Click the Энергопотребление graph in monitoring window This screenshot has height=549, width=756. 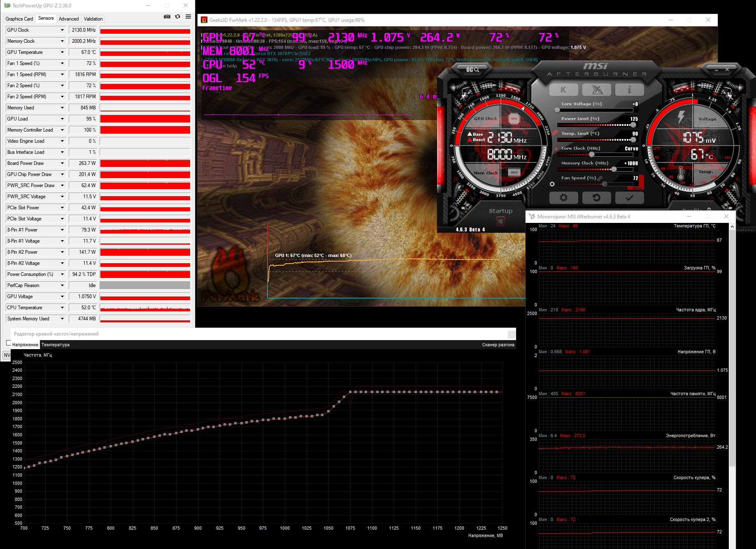pyautogui.click(x=627, y=456)
